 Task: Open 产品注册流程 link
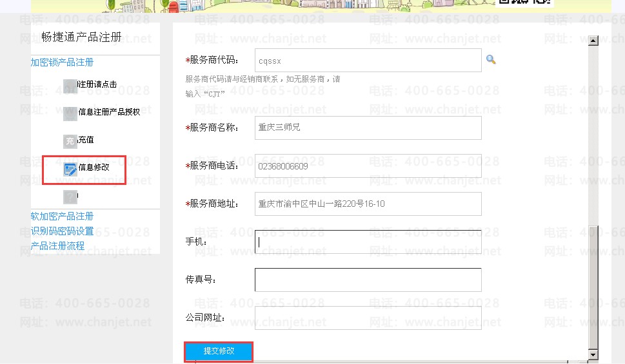pos(58,245)
